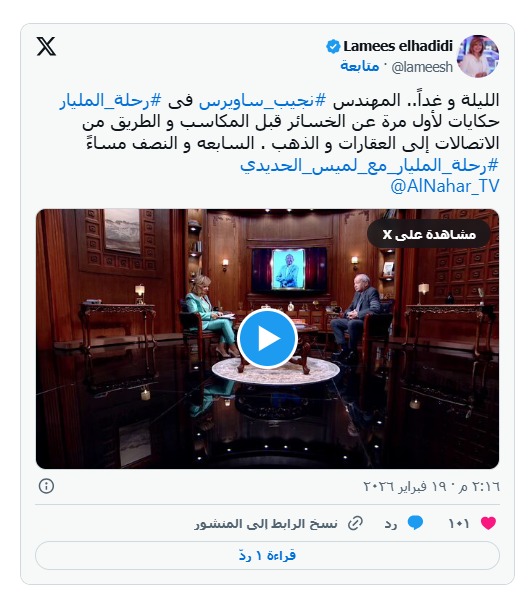This screenshot has width=530, height=595.
Task: Play the embedded video
Action: click(267, 338)
